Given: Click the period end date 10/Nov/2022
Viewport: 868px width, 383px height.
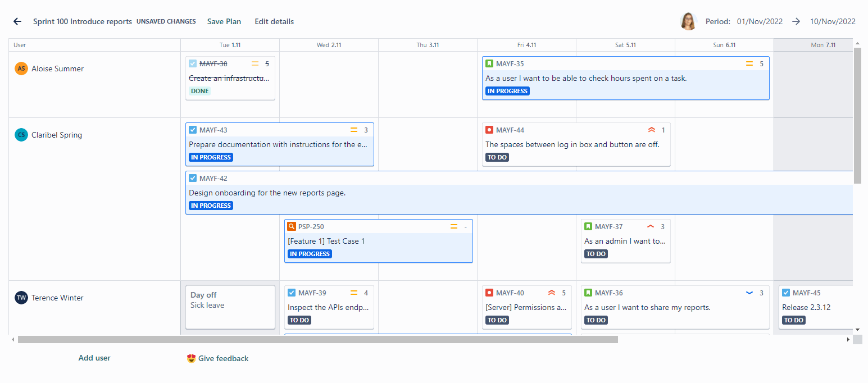Looking at the screenshot, I should pos(833,21).
